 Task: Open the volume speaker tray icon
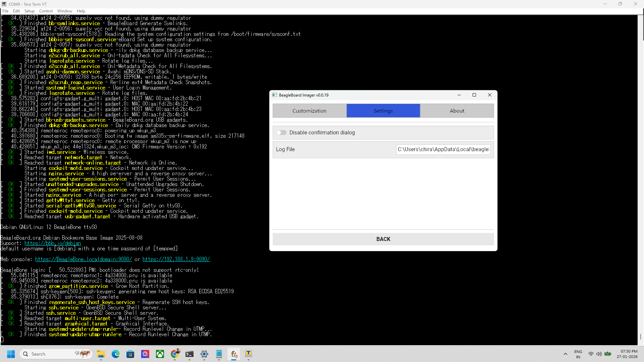pyautogui.click(x=599, y=354)
